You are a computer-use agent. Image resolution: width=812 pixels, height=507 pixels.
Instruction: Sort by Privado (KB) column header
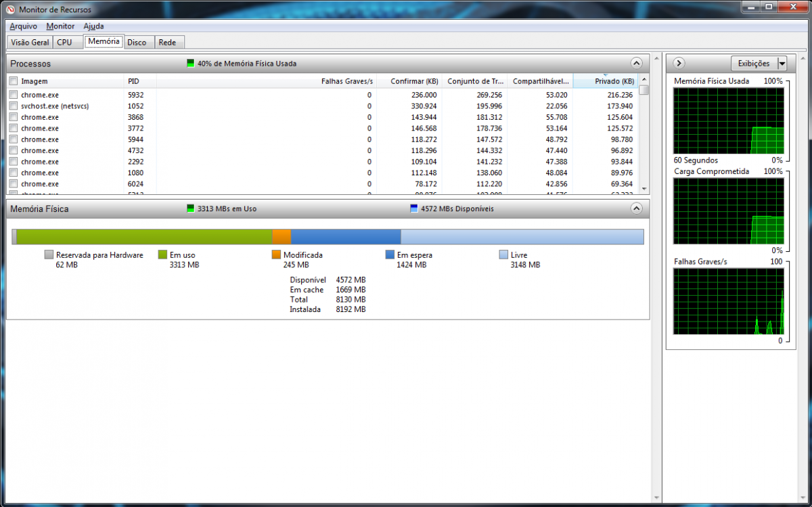(x=605, y=81)
